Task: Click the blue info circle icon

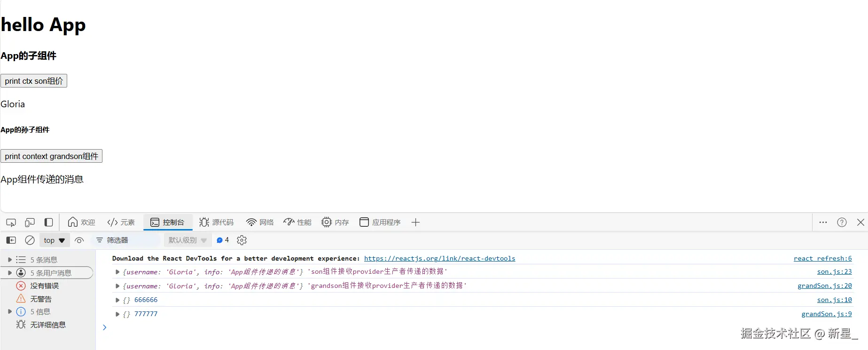Action: (x=21, y=312)
